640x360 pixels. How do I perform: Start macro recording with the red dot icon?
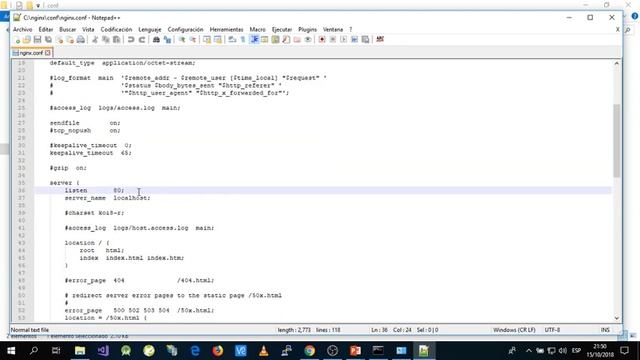pyautogui.click(x=322, y=40)
